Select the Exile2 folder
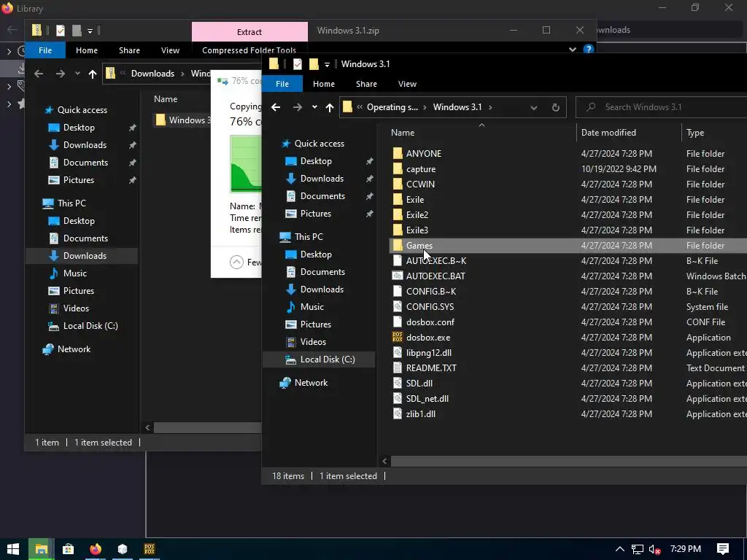Viewport: 747px width, 560px height. click(417, 215)
